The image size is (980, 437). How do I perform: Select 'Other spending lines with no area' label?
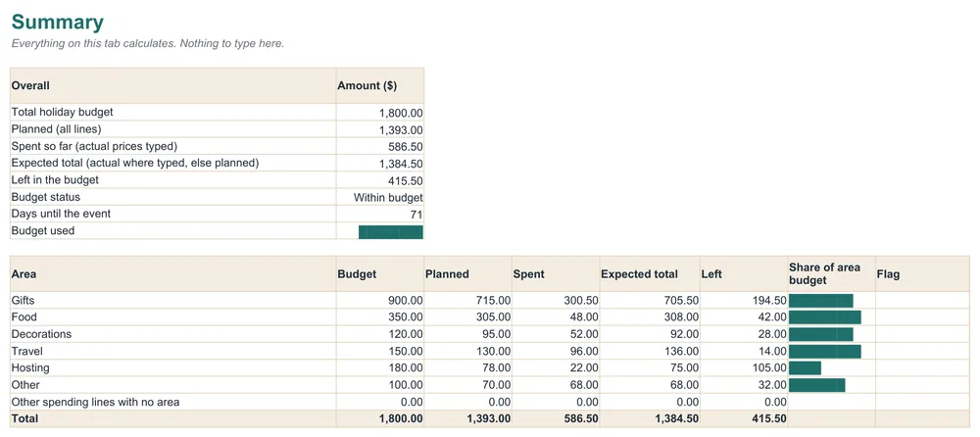tap(95, 402)
